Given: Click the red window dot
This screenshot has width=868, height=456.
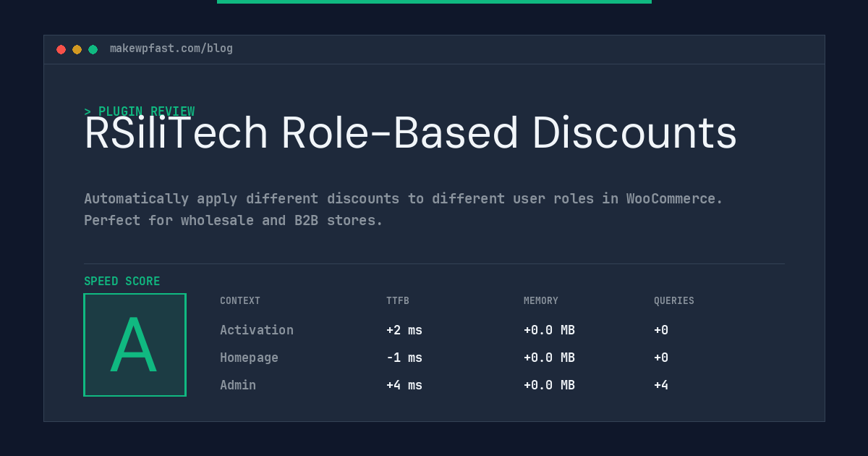Looking at the screenshot, I should click(x=61, y=49).
